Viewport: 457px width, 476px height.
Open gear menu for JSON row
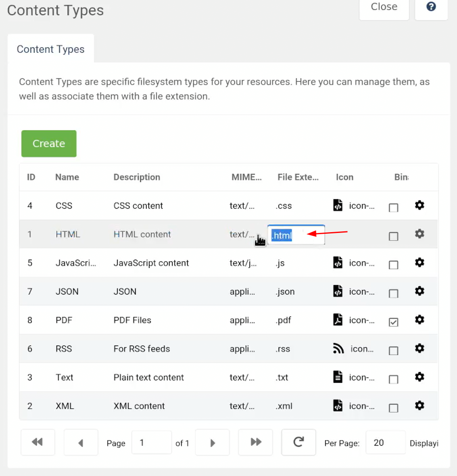click(x=419, y=291)
